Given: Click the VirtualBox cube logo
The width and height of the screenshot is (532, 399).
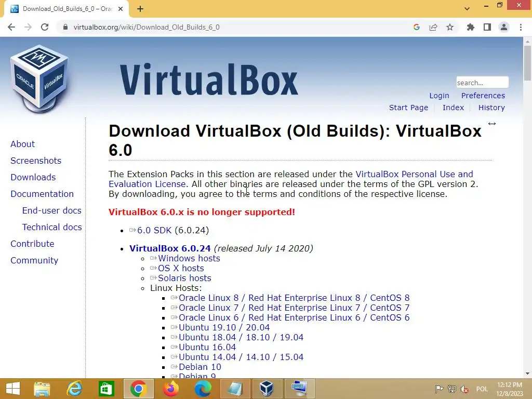Looking at the screenshot, I should (x=38, y=79).
